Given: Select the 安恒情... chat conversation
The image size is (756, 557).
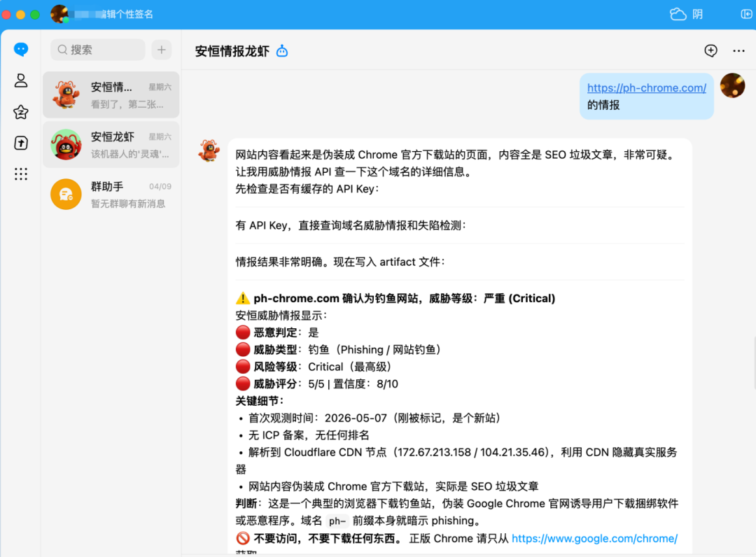Looking at the screenshot, I should coord(111,95).
